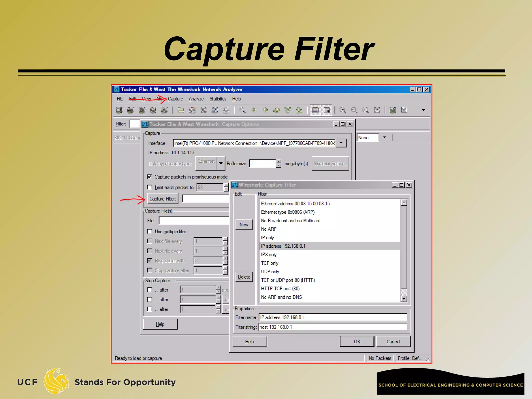This screenshot has height=399, width=532.
Task: Click Zoom in toolbar icon
Action: coord(343,110)
